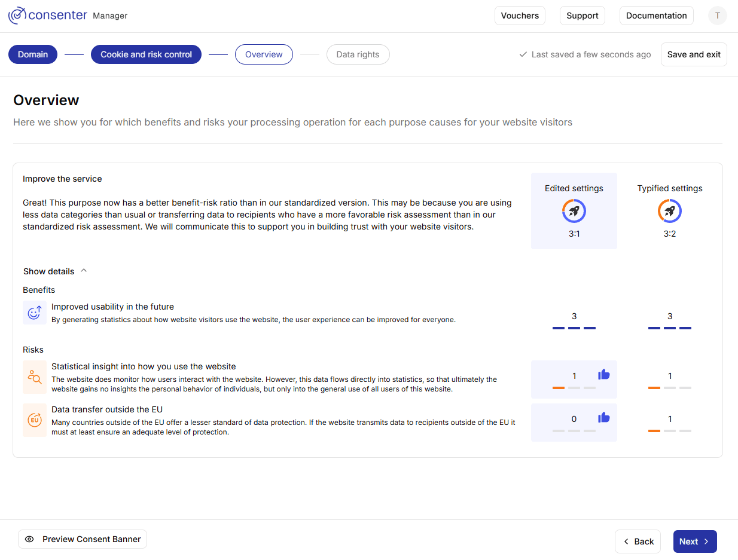
Task: Open the Cookie and risk control step
Action: point(146,54)
